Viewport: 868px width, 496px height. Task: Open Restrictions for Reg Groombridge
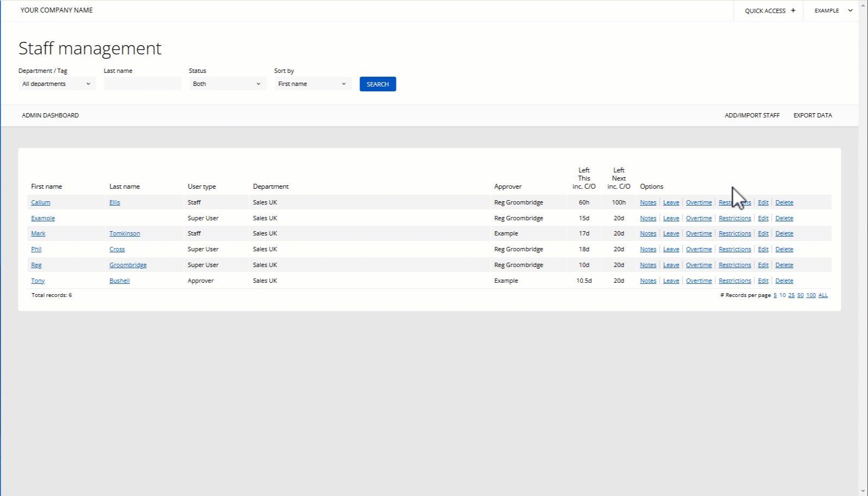click(735, 265)
